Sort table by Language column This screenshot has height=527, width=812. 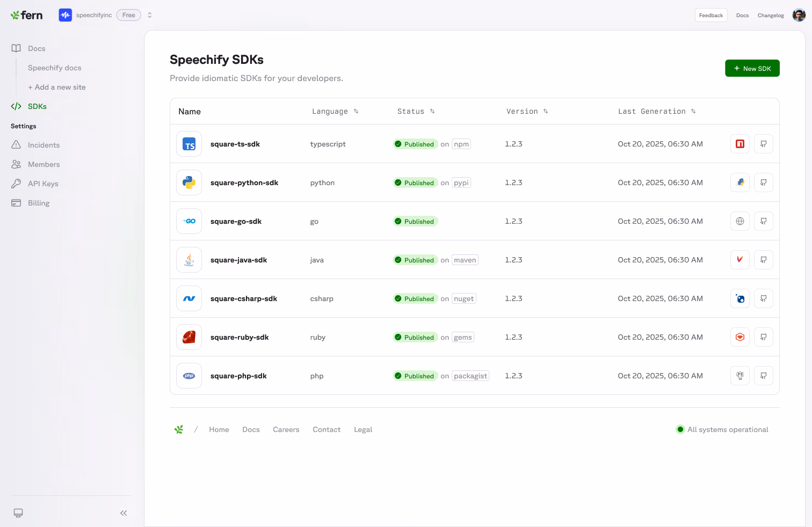click(335, 111)
